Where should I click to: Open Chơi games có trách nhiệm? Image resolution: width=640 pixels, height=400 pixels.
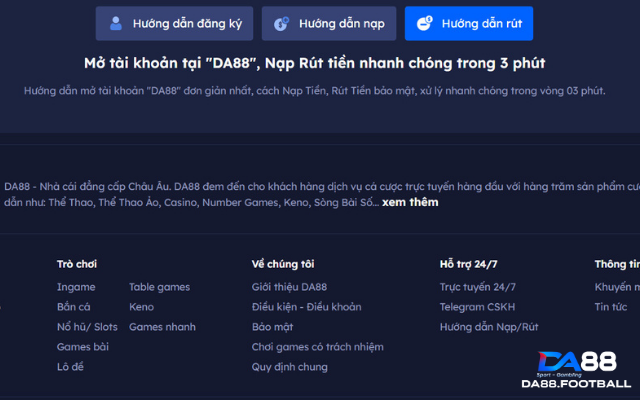click(318, 347)
